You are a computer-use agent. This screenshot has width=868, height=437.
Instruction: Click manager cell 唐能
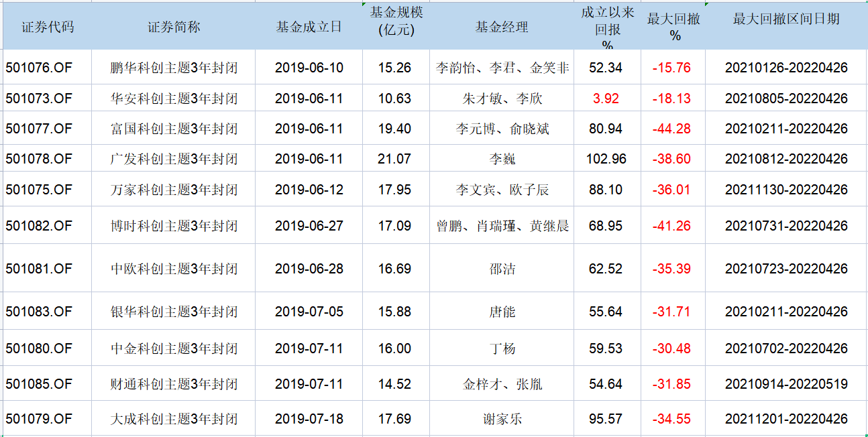click(502, 312)
